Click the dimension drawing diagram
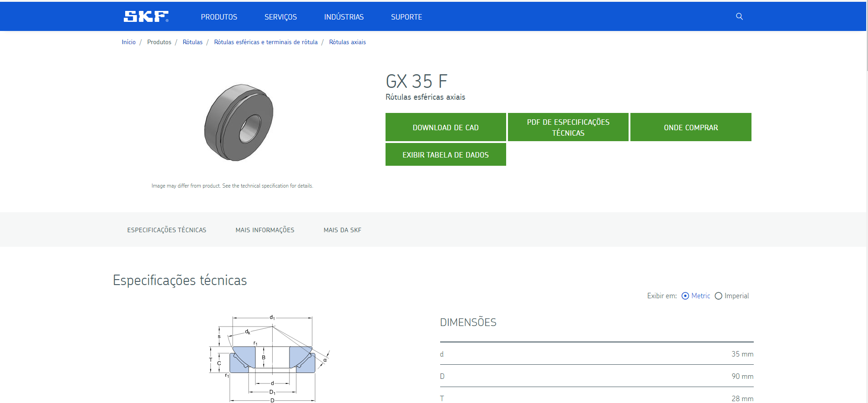This screenshot has height=403, width=868. click(269, 358)
